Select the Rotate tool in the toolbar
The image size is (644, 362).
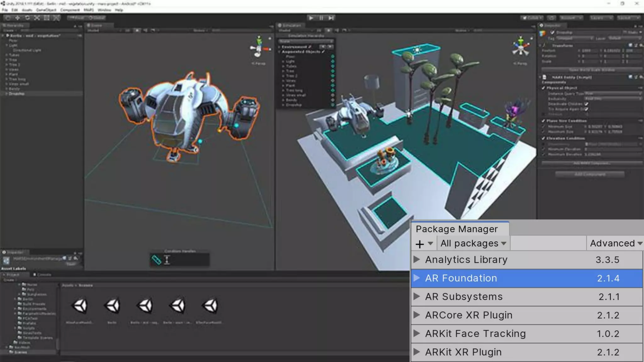click(27, 18)
